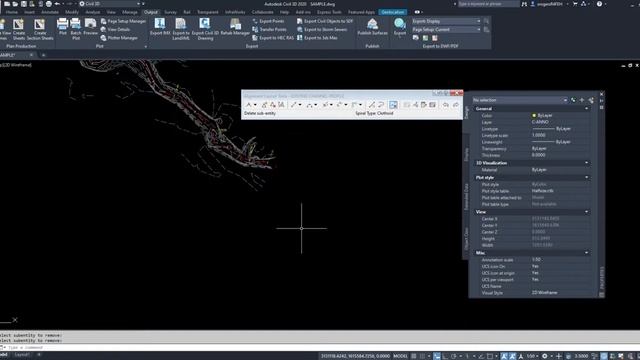Click the toggle PICKADD button in Properties

[573, 100]
